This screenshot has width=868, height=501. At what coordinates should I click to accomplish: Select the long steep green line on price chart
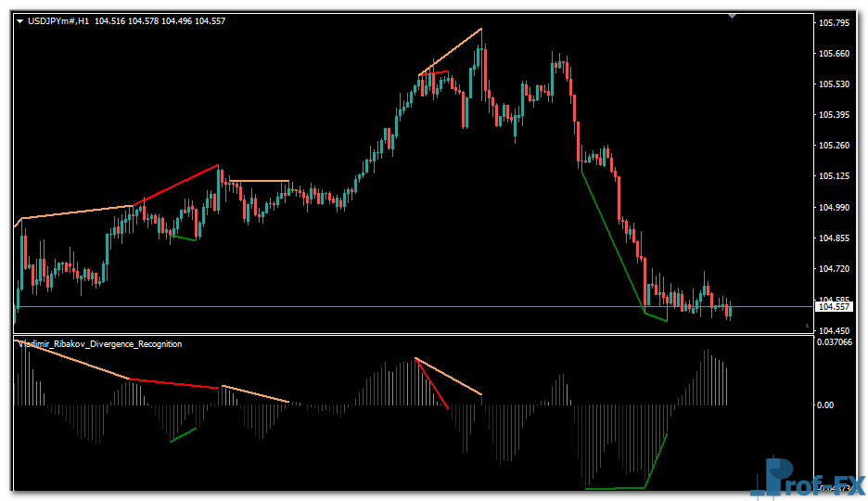(612, 241)
